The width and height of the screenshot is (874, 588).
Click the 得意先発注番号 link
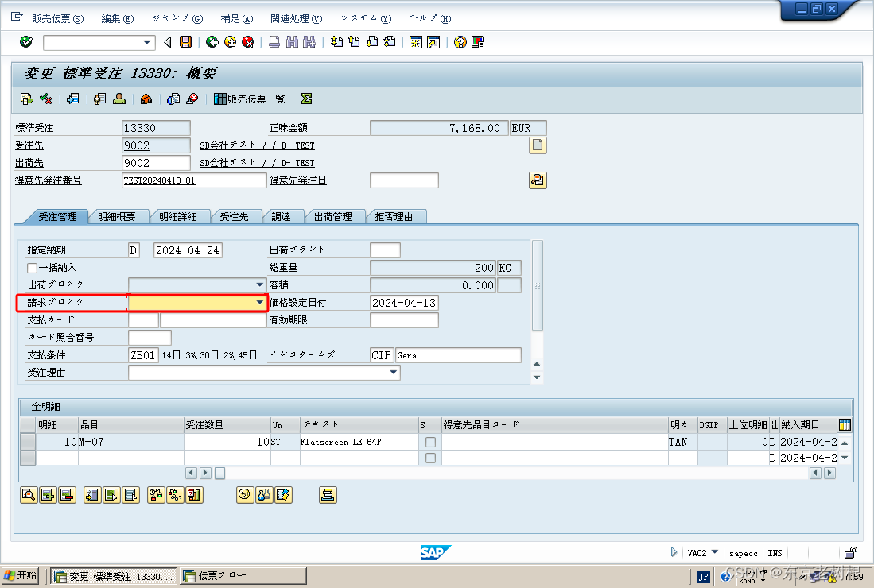(x=48, y=180)
